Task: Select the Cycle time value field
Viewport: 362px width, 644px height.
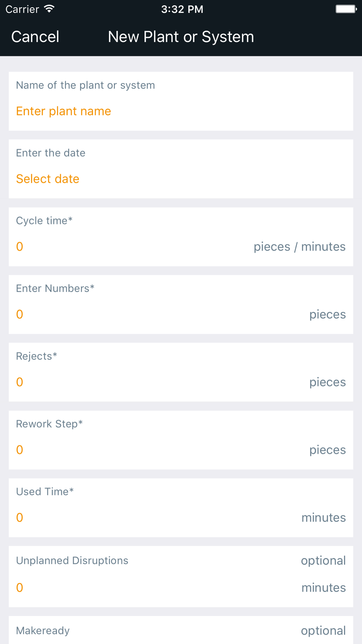Action: point(20,247)
